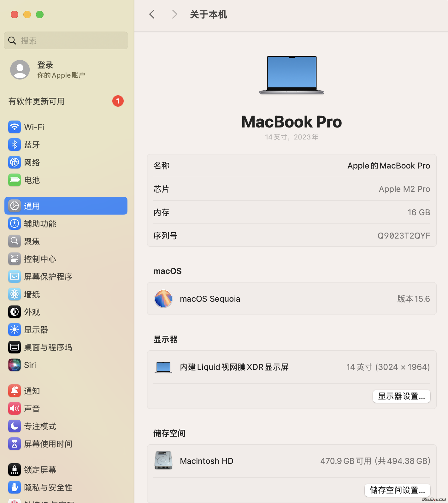The image size is (448, 503).
Task: Open the Spotlight (聚焦) icon
Action: point(15,241)
